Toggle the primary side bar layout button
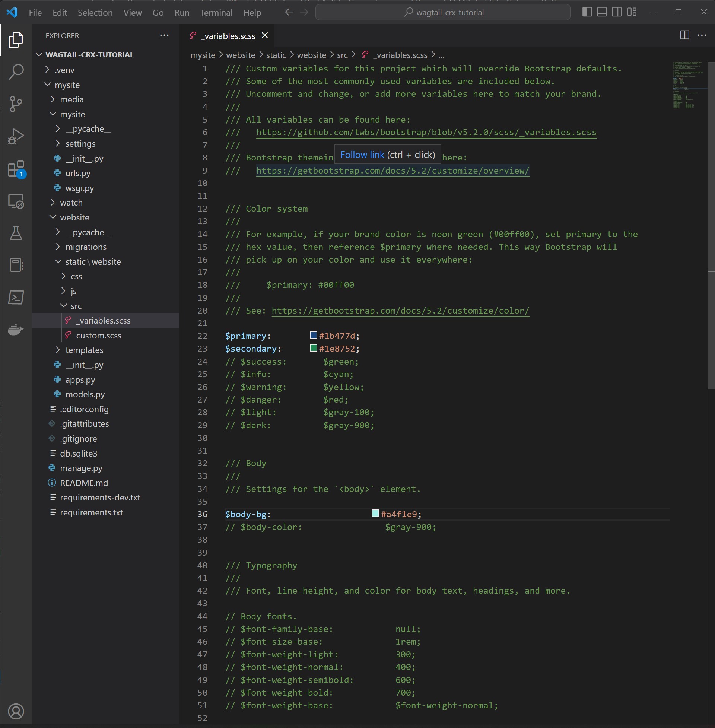Image resolution: width=715 pixels, height=728 pixels. (587, 12)
